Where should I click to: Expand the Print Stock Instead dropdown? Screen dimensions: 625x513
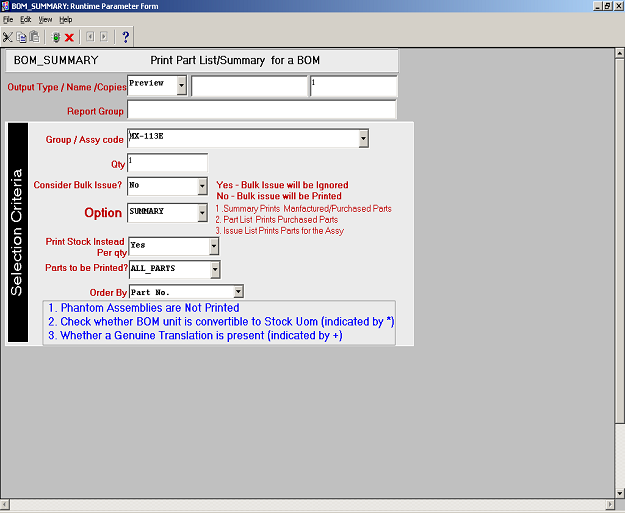(214, 245)
